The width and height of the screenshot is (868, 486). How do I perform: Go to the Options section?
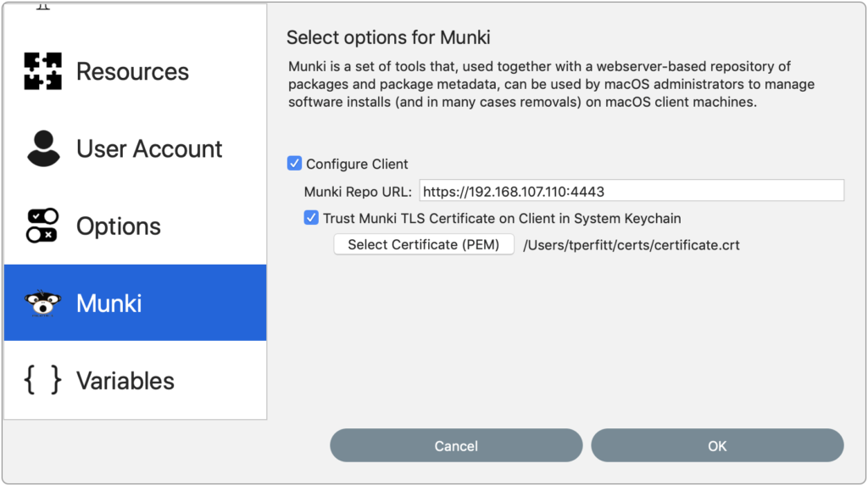coord(135,226)
